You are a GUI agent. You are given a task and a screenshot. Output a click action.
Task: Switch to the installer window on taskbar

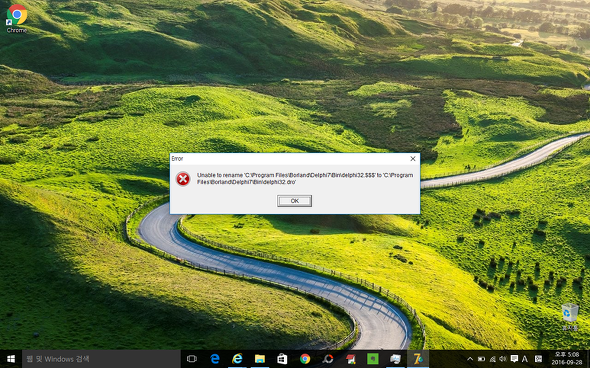click(x=395, y=359)
